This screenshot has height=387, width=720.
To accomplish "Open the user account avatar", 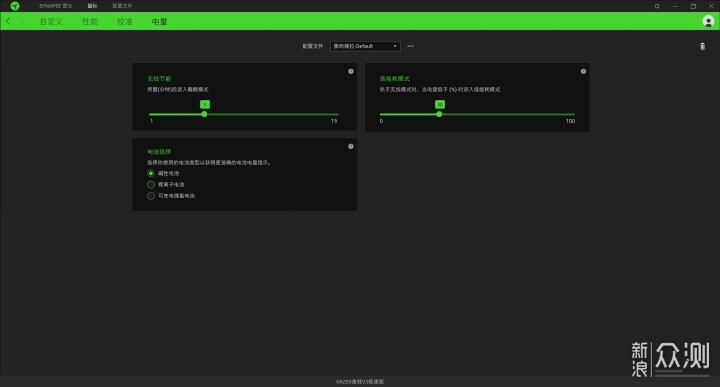I will pos(708,21).
